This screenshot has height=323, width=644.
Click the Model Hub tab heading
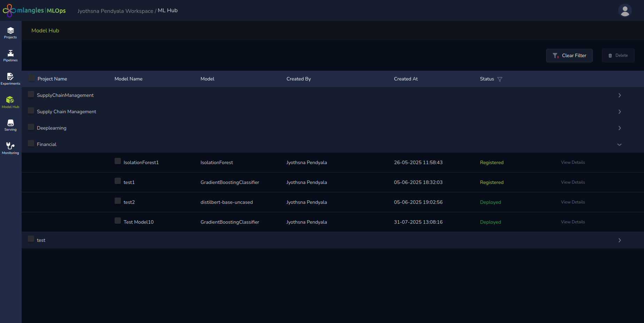pos(45,31)
